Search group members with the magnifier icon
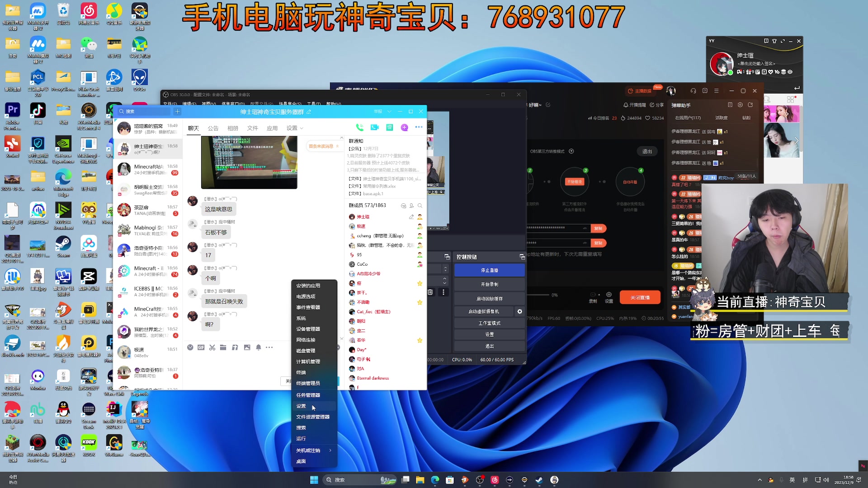Screen dimensions: 868x488 click(x=420, y=206)
